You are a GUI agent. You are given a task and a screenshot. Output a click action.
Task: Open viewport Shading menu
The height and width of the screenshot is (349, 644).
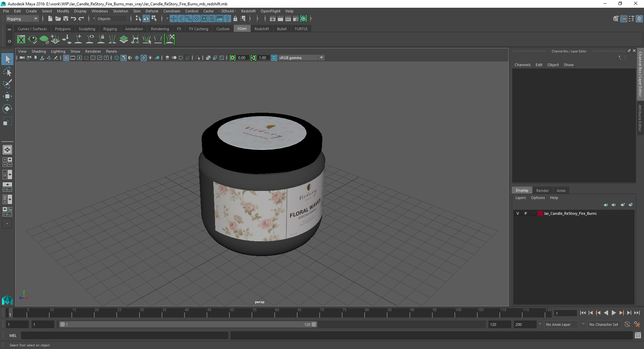(39, 51)
